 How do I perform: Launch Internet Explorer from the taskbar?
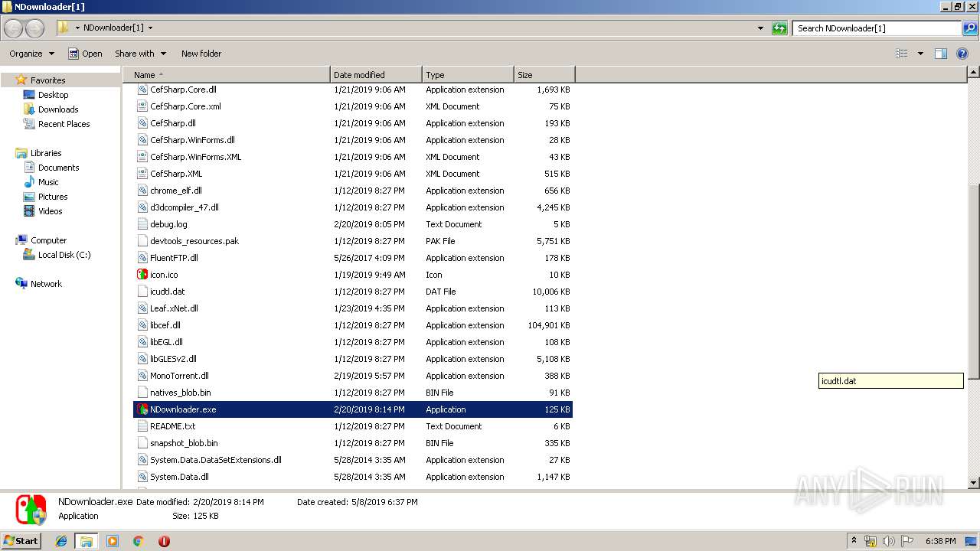coord(61,541)
